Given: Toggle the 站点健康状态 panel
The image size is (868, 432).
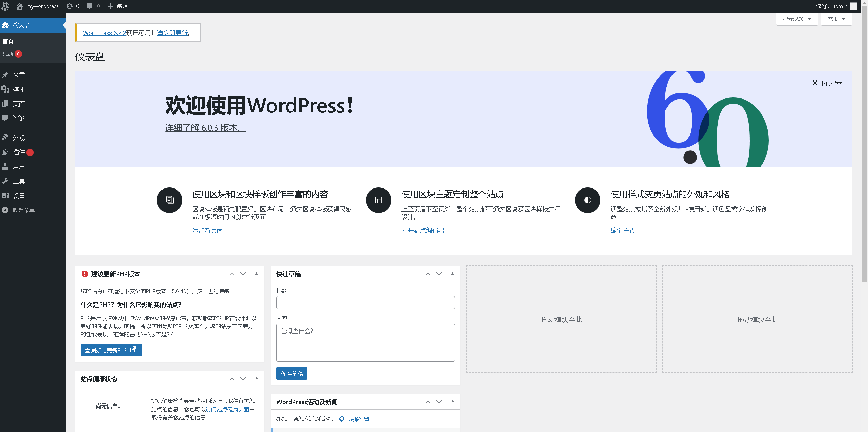Looking at the screenshot, I should coord(257,378).
